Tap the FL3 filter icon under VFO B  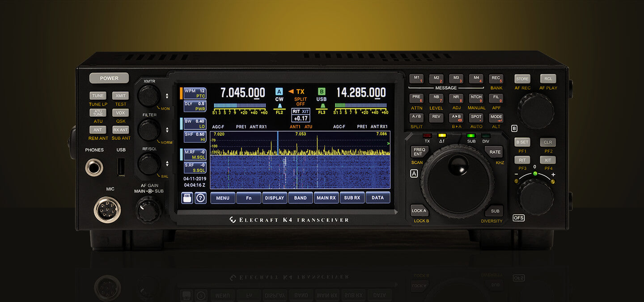(321, 112)
